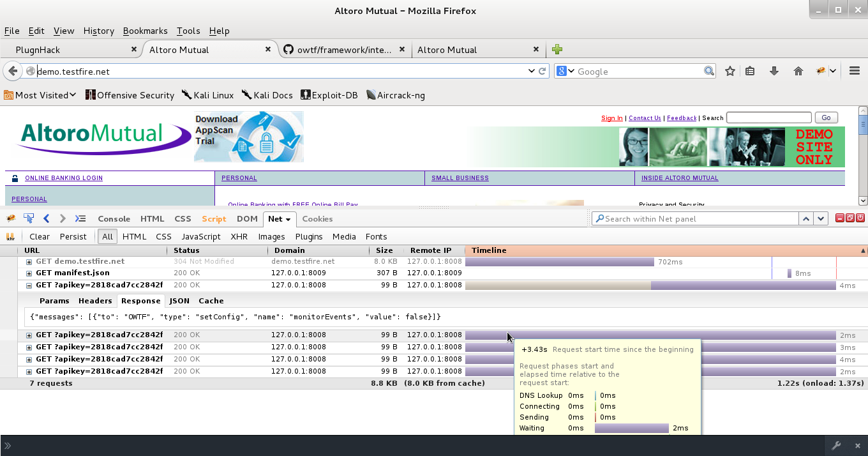Go to the Firefox home page icon

tap(798, 72)
